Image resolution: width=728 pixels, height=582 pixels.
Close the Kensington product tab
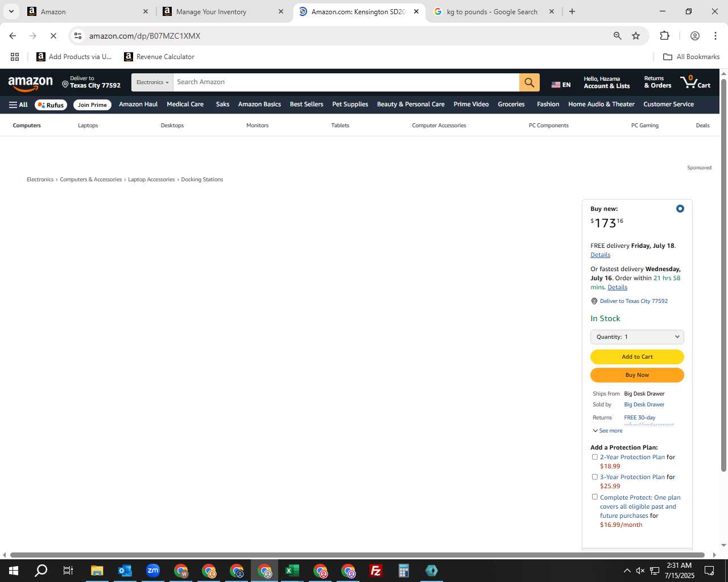[x=416, y=11]
